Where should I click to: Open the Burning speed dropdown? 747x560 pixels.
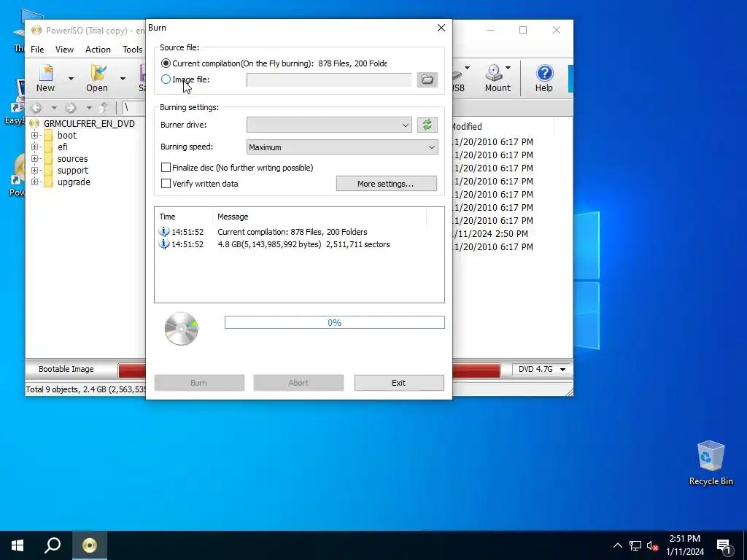coord(342,147)
